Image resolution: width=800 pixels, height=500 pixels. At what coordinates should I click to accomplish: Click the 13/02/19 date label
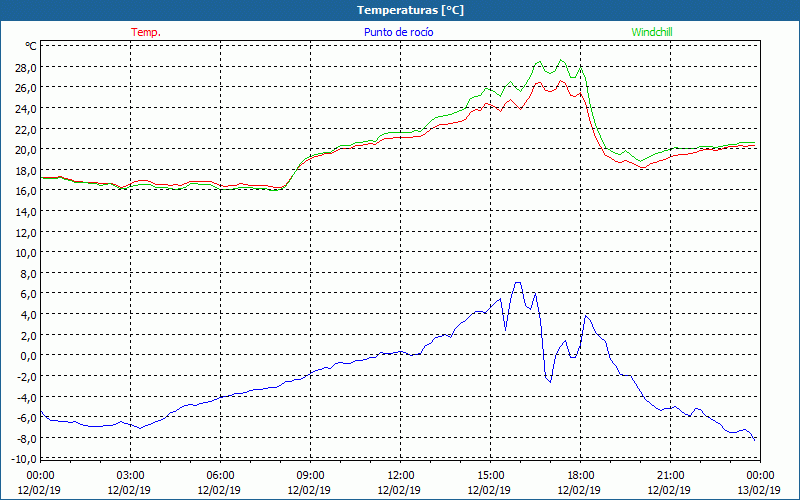759,490
